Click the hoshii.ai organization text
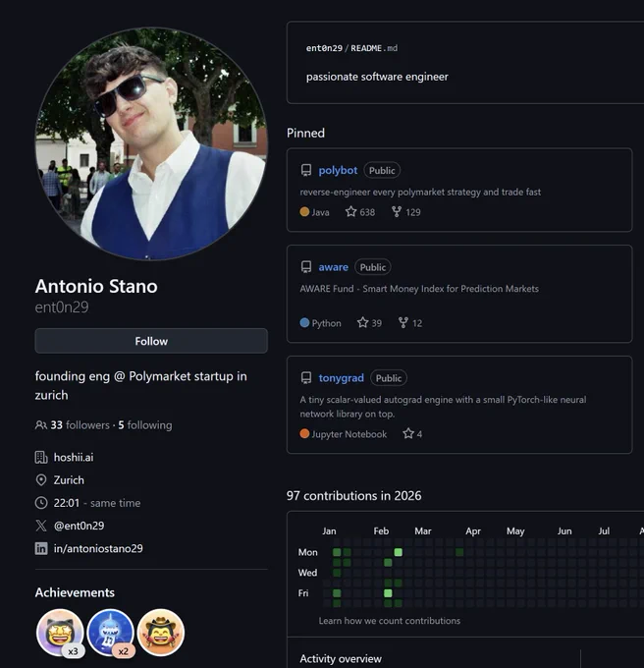The image size is (644, 668). pos(74,457)
